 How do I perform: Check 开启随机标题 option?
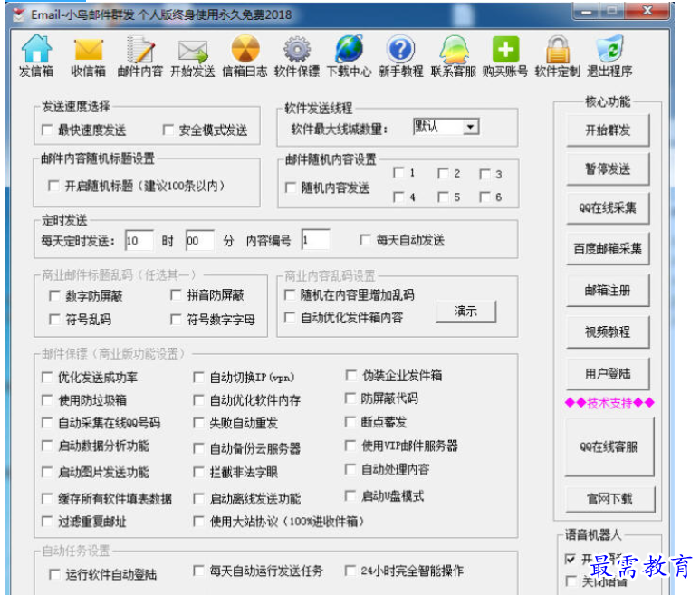coord(53,186)
